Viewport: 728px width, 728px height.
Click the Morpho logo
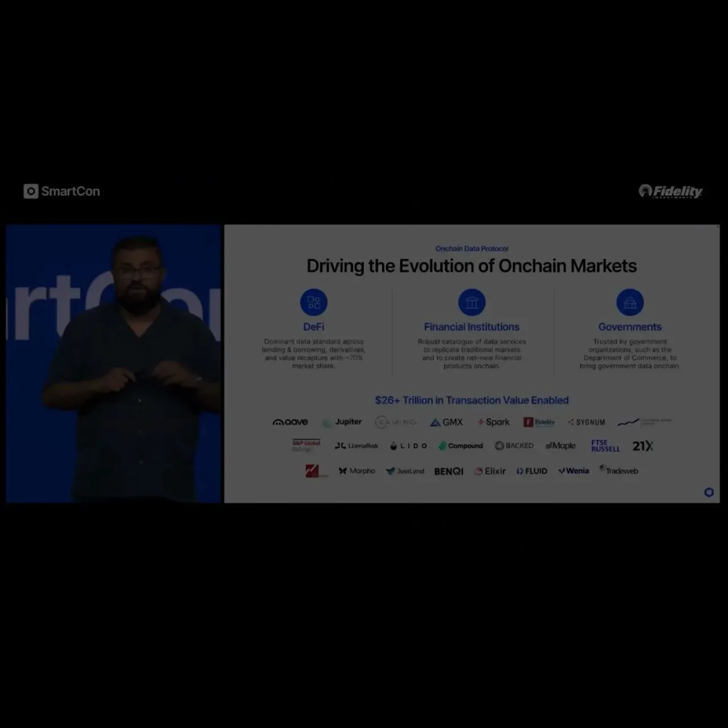(357, 471)
